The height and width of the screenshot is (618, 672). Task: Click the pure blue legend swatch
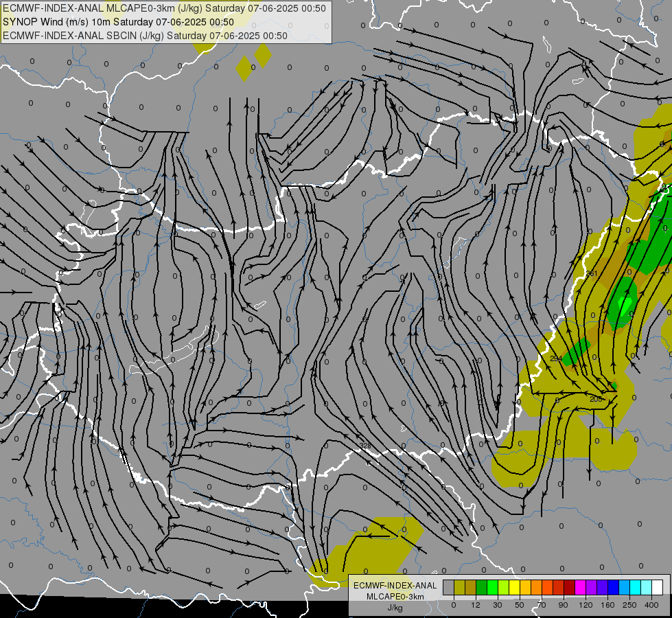tap(613, 587)
